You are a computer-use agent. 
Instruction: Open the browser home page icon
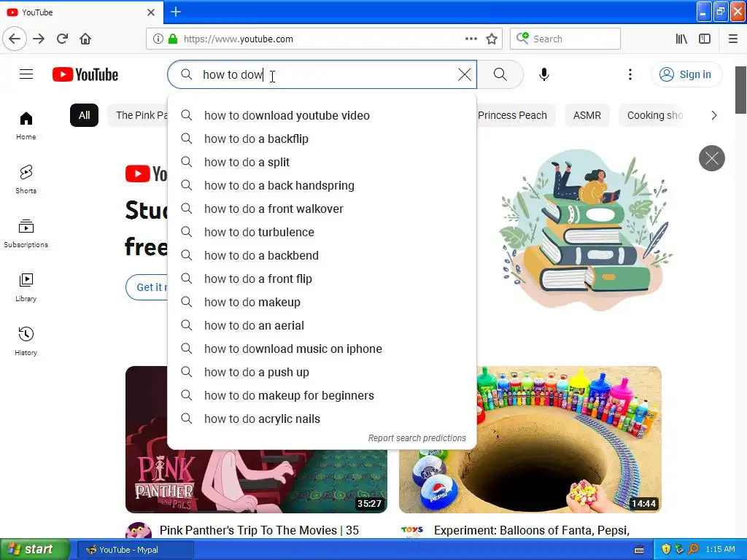(x=85, y=39)
